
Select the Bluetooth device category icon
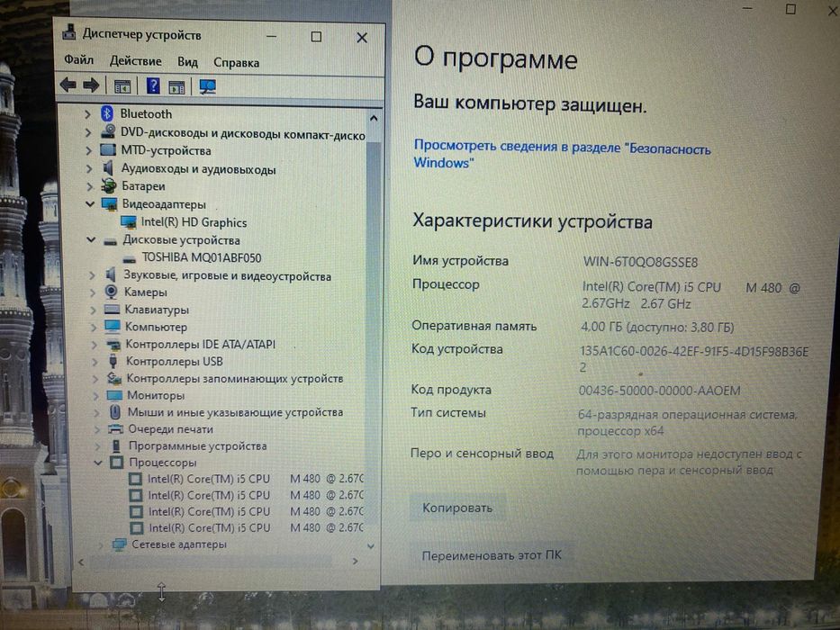tap(107, 113)
